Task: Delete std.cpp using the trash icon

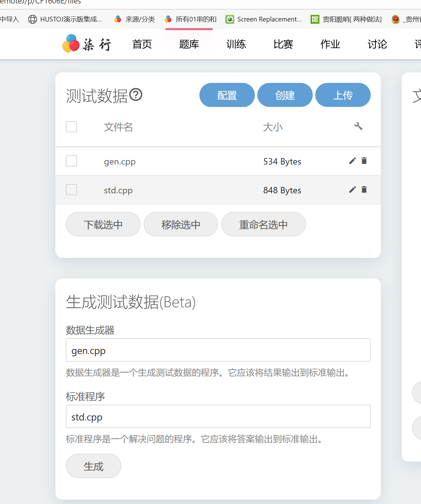Action: [364, 190]
